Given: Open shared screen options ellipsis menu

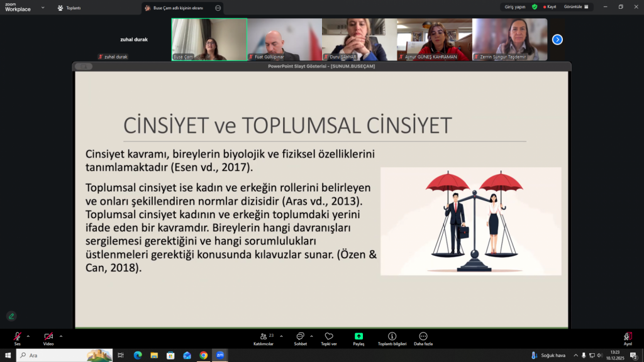Looking at the screenshot, I should pyautogui.click(x=218, y=8).
